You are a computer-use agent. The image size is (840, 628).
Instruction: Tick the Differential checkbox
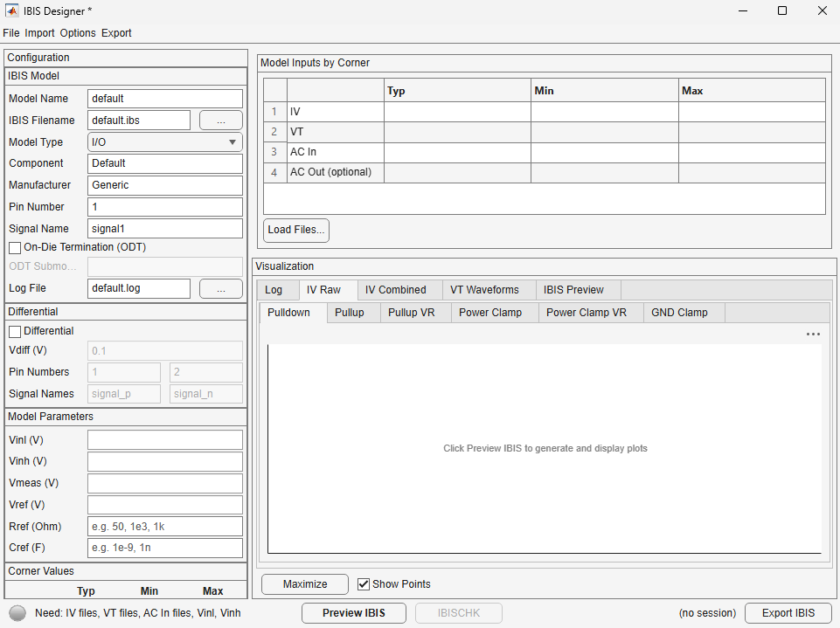tap(15, 331)
